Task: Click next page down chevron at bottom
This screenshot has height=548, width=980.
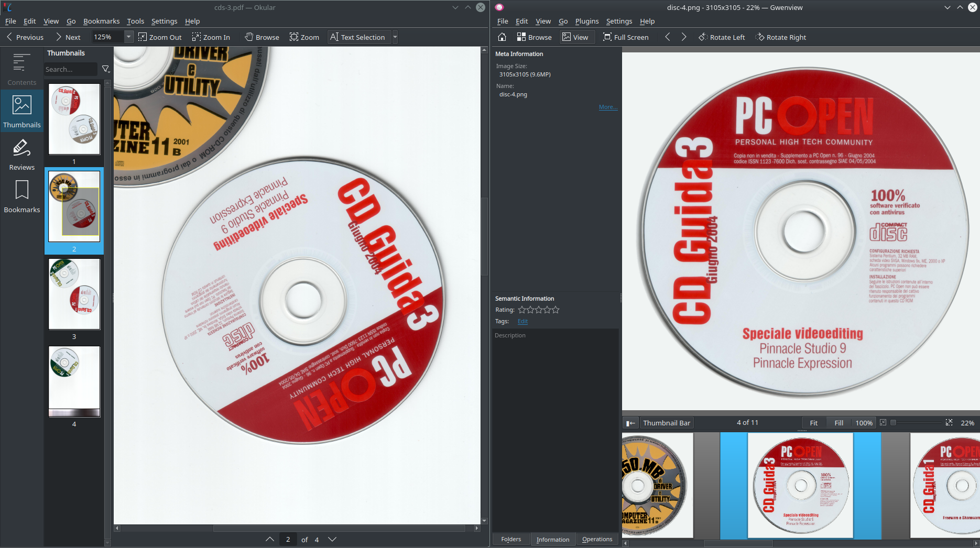Action: (x=332, y=539)
